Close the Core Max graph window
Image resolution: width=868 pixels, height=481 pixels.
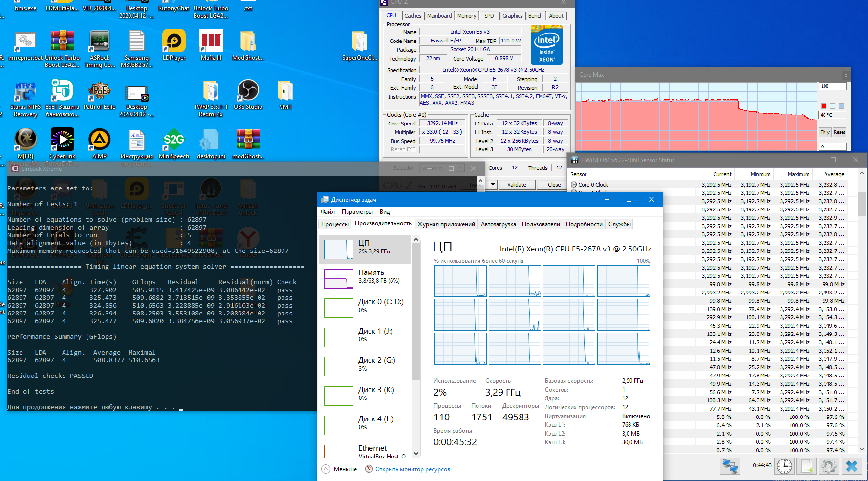point(846,75)
